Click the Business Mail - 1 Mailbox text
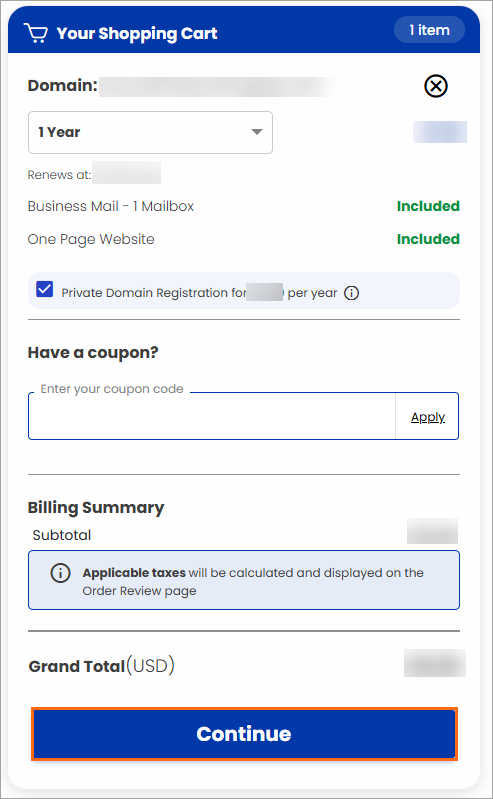This screenshot has height=799, width=493. 111,206
